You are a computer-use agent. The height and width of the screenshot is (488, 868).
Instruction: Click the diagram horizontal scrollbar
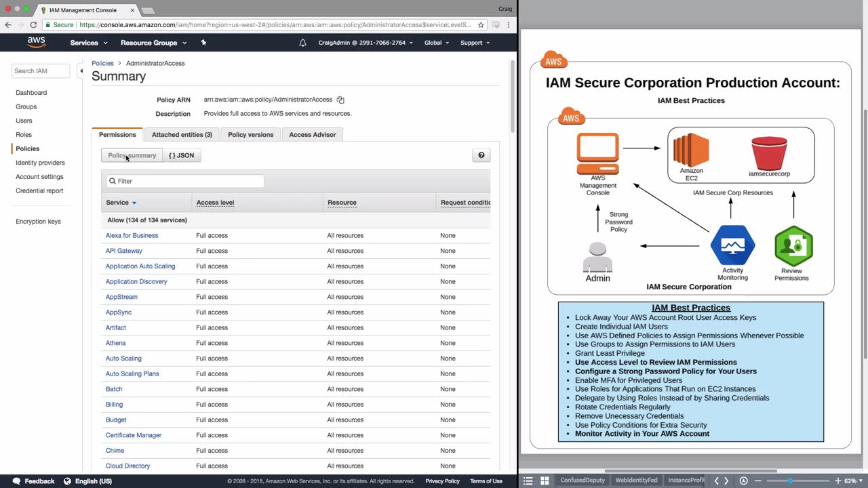pos(690,471)
